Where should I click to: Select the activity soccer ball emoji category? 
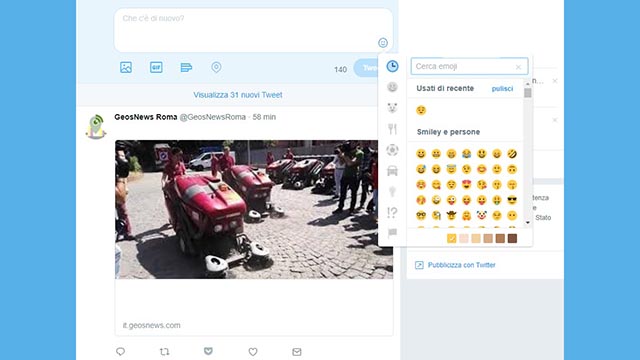click(392, 150)
